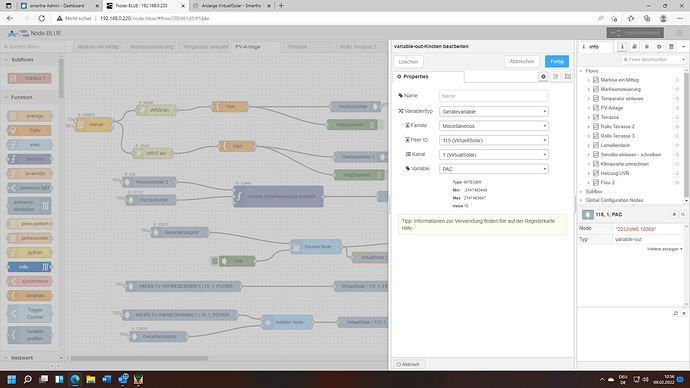Select the press pattern node in palette
Image resolution: width=690 pixels, height=388 pixels.
click(29, 224)
